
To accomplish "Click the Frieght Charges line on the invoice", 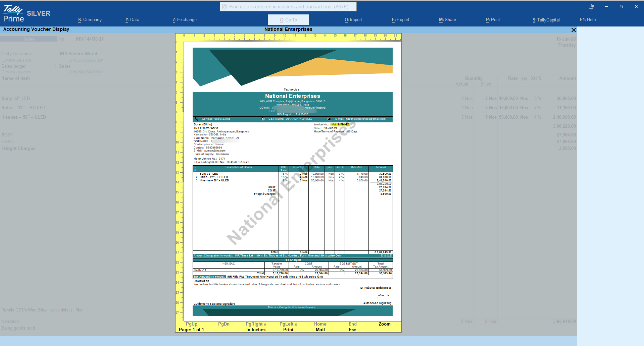I will pyautogui.click(x=265, y=194).
